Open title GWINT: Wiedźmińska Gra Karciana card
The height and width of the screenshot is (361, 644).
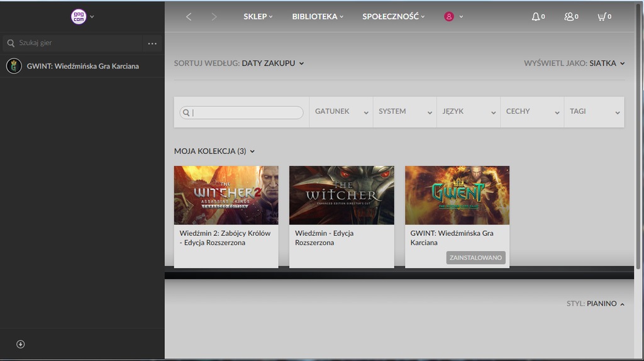452,238
